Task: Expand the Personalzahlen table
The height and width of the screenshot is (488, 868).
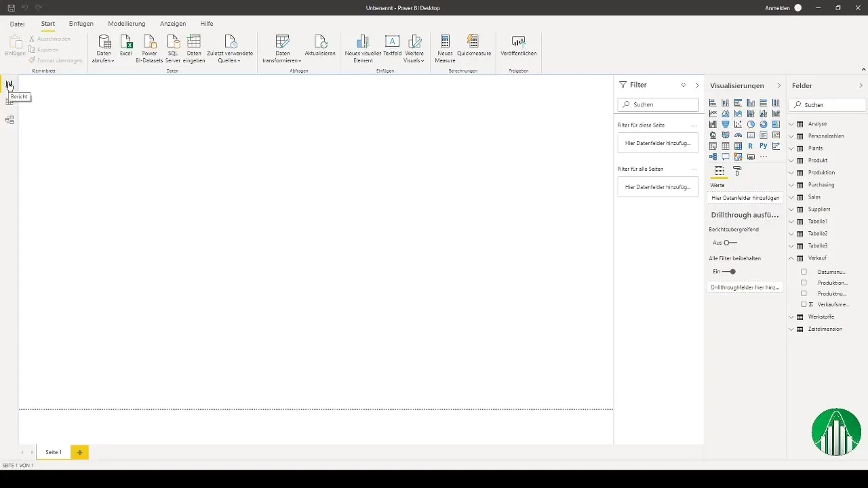Action: (791, 136)
